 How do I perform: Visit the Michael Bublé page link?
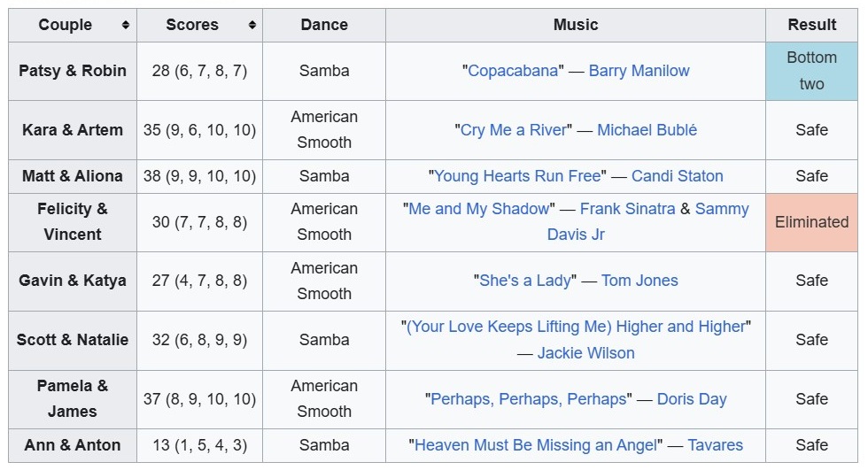point(647,130)
